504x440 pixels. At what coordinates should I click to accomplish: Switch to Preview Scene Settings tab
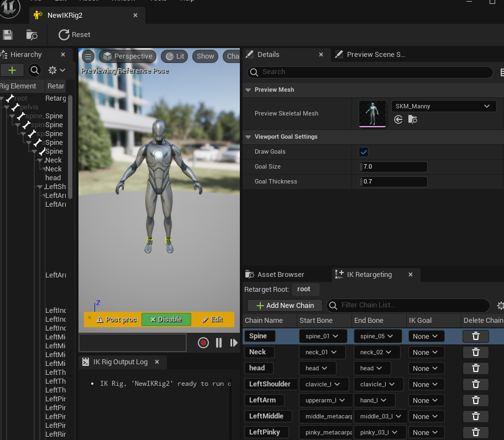tap(375, 55)
